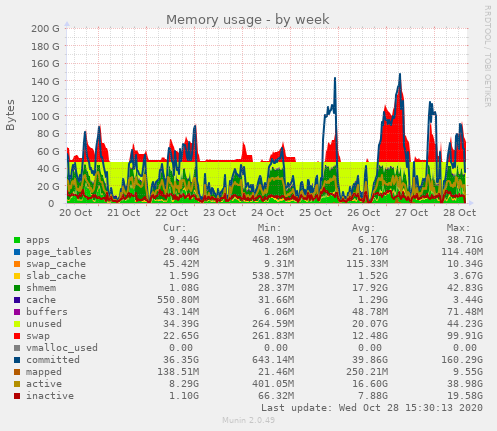The width and height of the screenshot is (497, 431).
Task: Click the Cur column header
Action: click(x=174, y=228)
